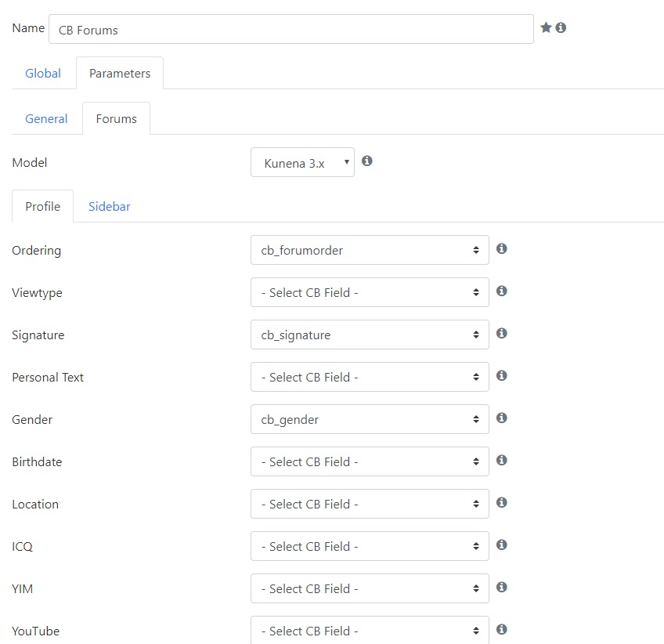Switch to the Global tab
The height and width of the screenshot is (644, 664).
point(43,74)
